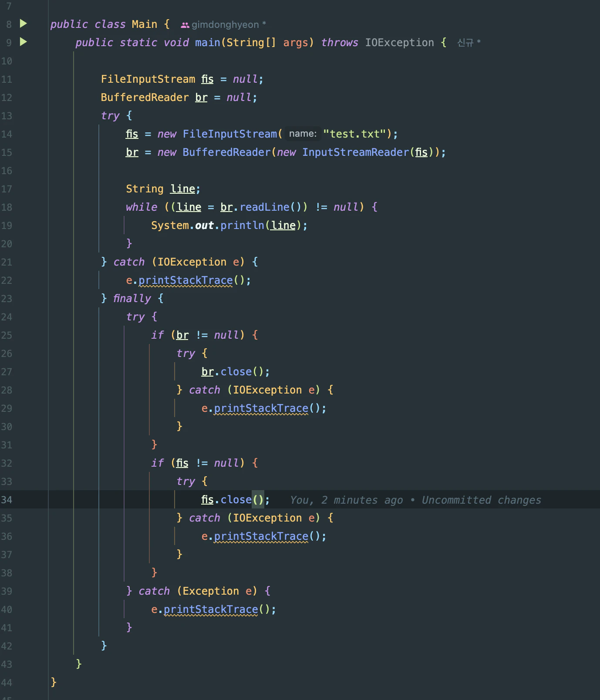Click 'if (br != null)' condition

pyautogui.click(x=198, y=335)
